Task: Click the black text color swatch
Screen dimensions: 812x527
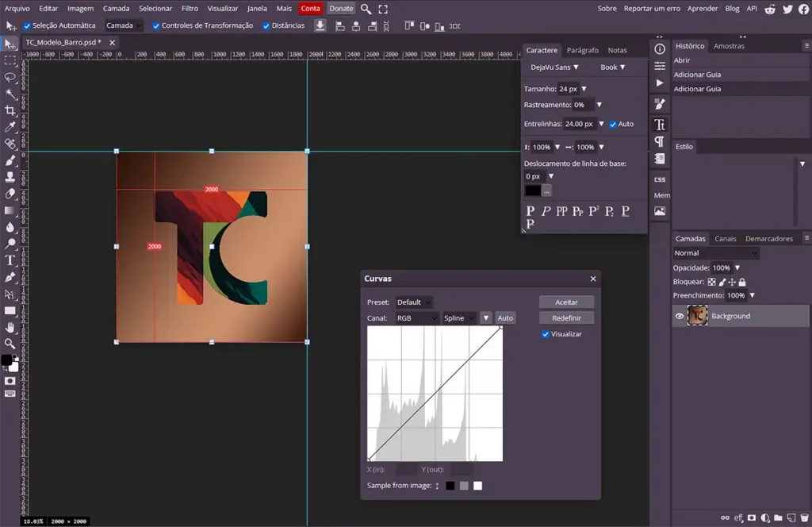Action: point(532,190)
